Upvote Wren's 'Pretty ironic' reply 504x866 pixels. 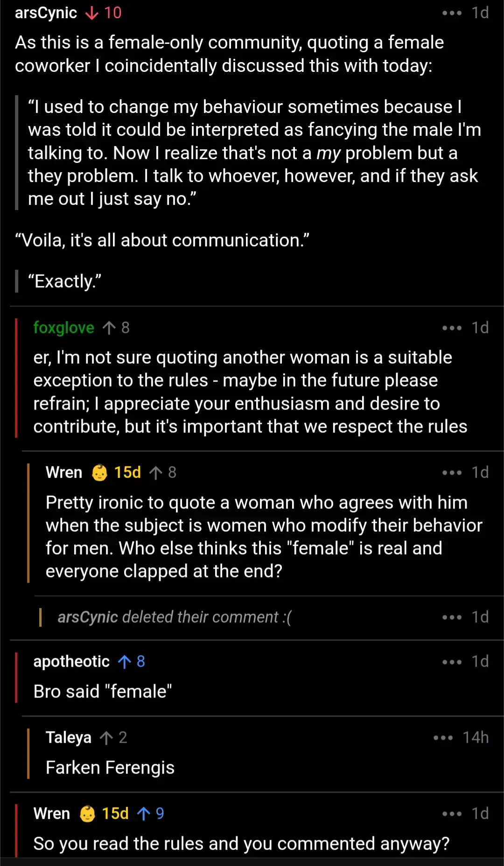point(156,473)
